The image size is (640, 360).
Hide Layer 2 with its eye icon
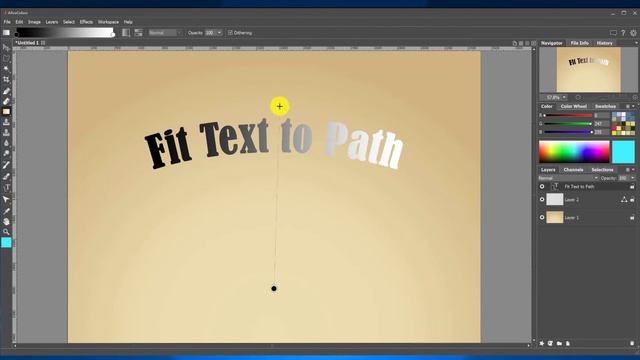point(542,200)
